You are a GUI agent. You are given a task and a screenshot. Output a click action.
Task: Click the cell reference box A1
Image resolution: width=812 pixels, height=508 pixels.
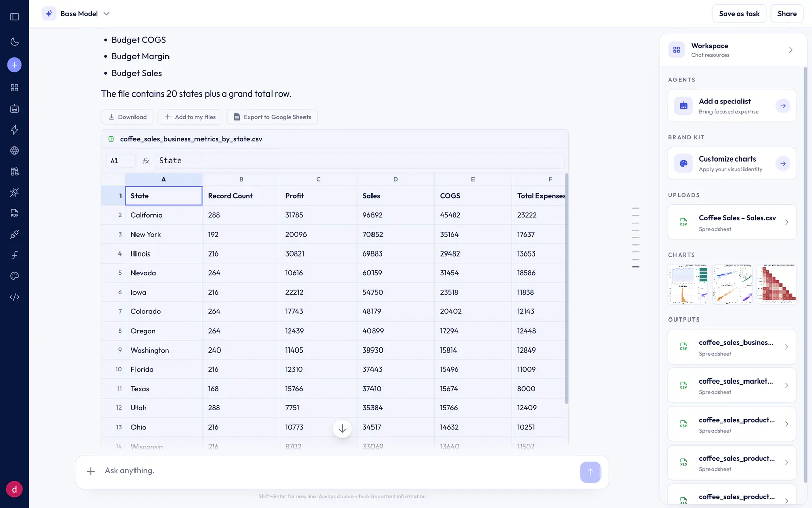120,161
